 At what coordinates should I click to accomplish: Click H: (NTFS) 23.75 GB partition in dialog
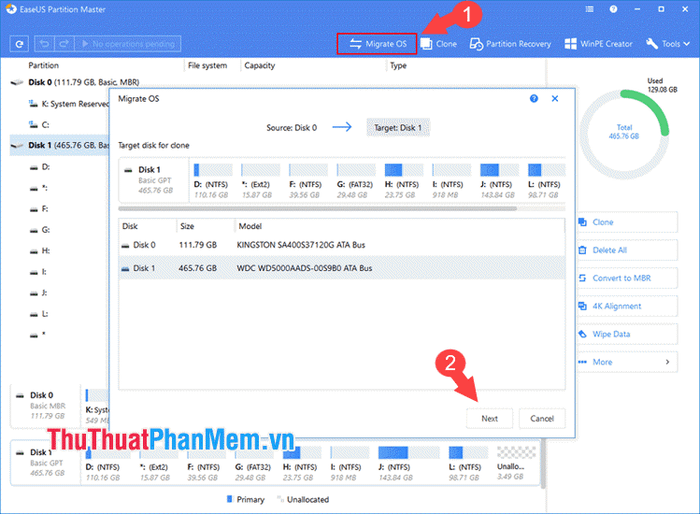click(x=404, y=180)
